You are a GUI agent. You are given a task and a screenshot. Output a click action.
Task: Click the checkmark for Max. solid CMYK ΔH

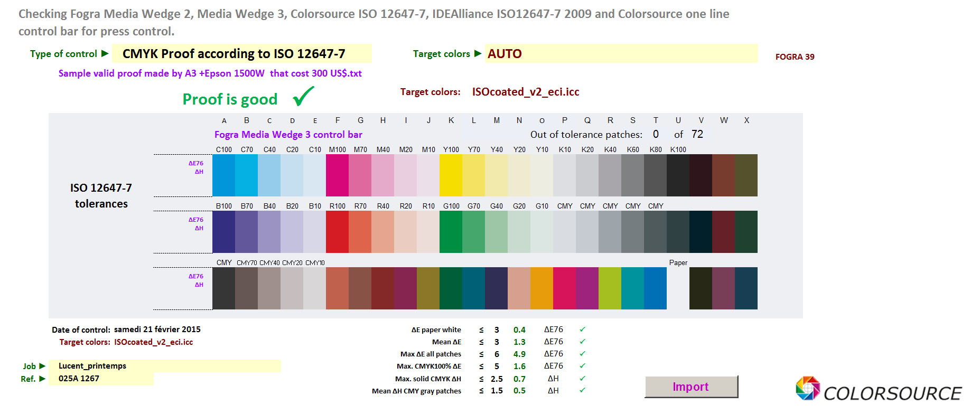(582, 378)
